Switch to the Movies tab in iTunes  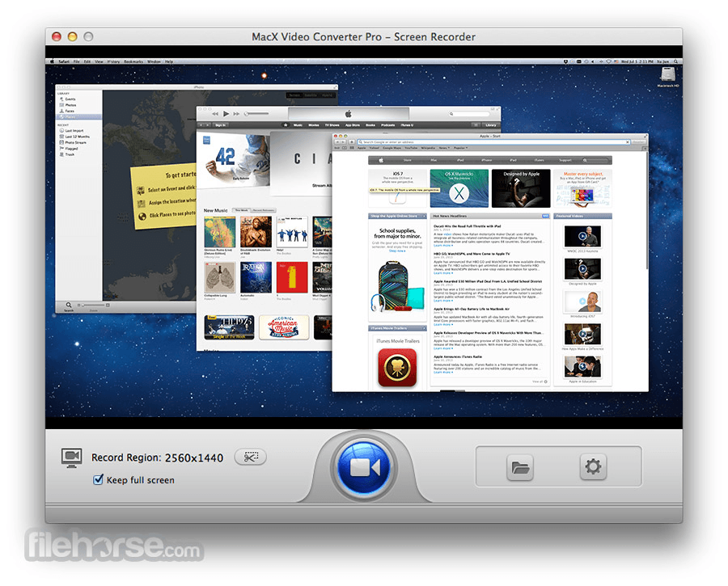[x=313, y=124]
